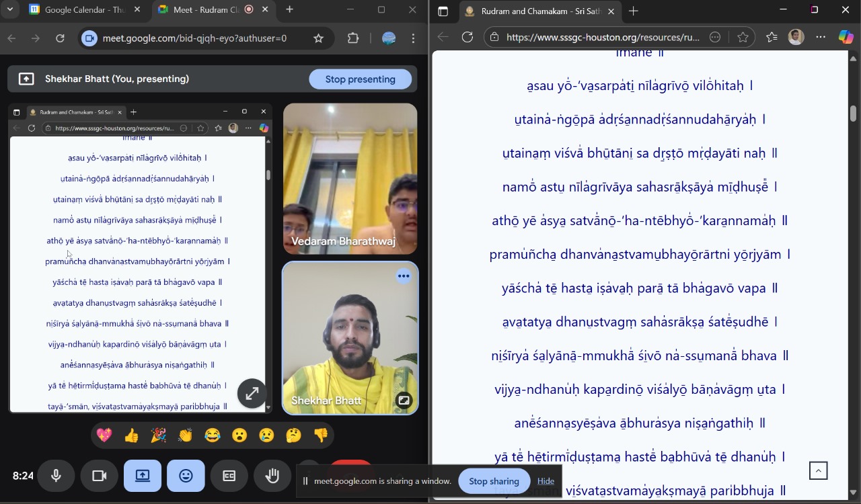Viewport: 861px width, 504px height.
Task: Turn off the camera in Meet
Action: point(100,476)
